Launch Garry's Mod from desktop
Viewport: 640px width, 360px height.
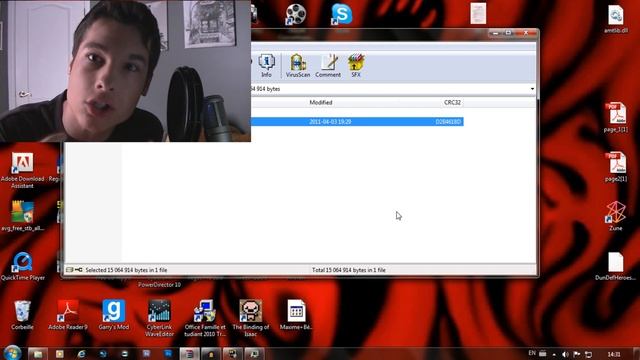pos(113,315)
